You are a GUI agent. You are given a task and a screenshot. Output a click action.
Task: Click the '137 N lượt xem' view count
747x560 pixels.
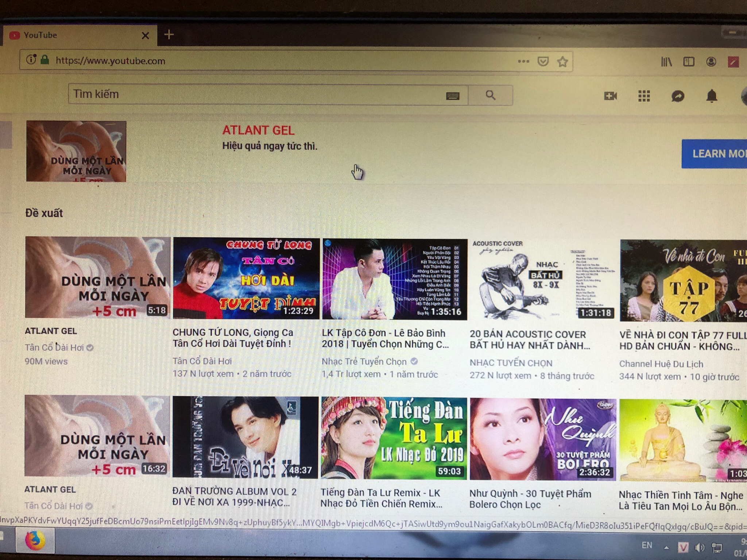(x=203, y=374)
